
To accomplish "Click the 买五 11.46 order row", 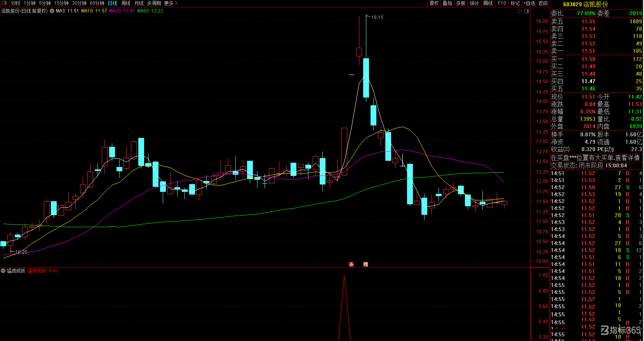I will click(x=597, y=89).
